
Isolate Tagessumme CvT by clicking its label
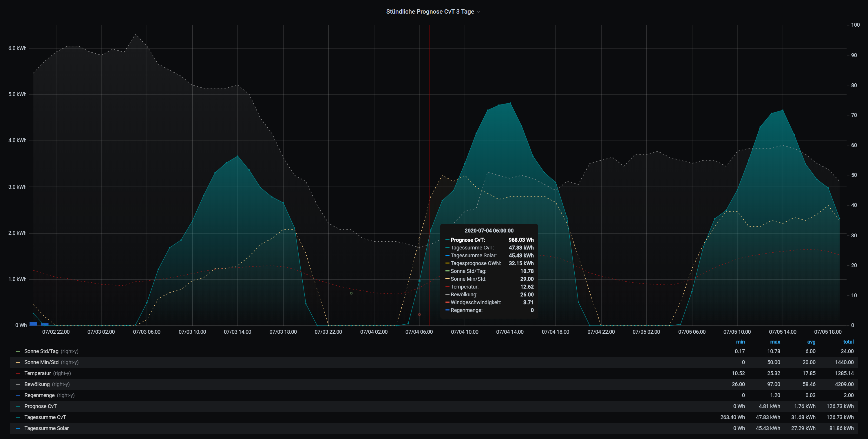(x=45, y=417)
